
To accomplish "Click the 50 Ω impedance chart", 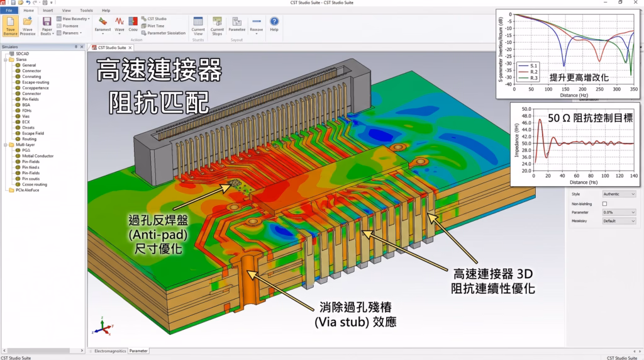I will point(575,144).
